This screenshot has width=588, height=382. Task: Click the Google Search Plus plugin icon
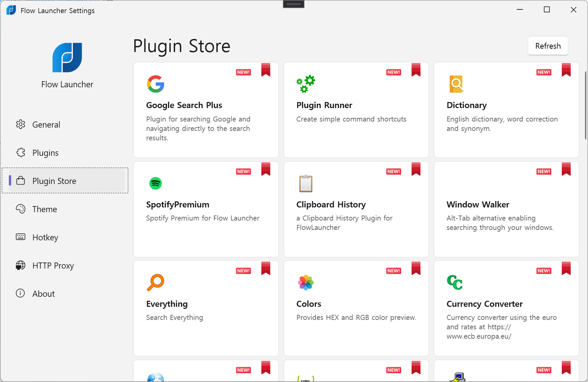click(x=156, y=84)
